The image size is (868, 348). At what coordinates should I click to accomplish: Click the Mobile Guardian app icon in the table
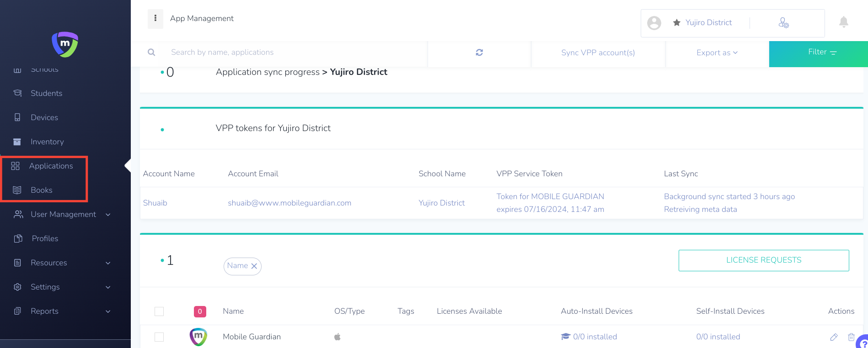198,337
